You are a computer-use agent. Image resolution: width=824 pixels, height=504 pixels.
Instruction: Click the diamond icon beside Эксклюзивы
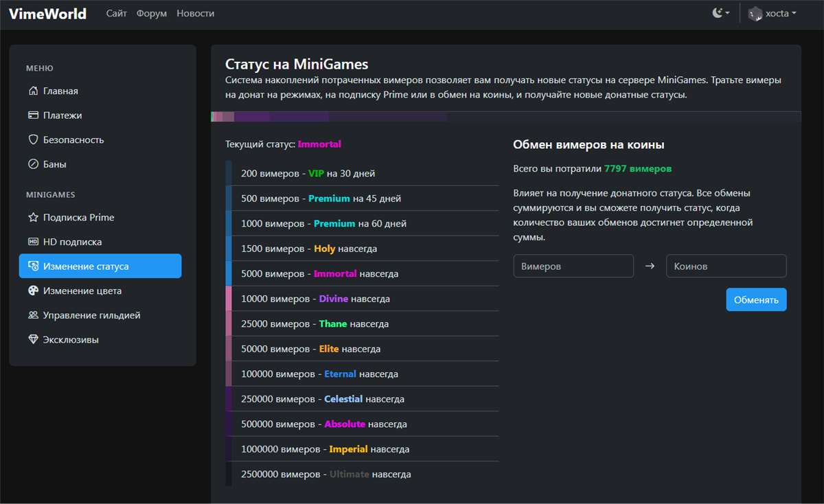click(x=33, y=340)
